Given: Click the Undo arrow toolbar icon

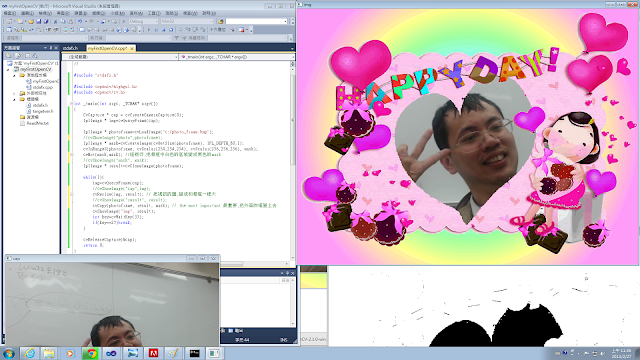Looking at the screenshot, I should (80, 21).
